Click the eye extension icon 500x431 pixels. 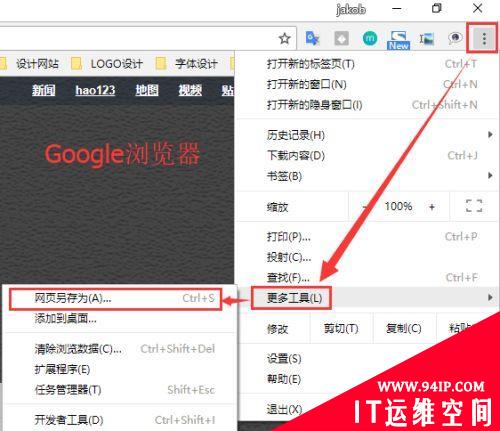(x=455, y=38)
